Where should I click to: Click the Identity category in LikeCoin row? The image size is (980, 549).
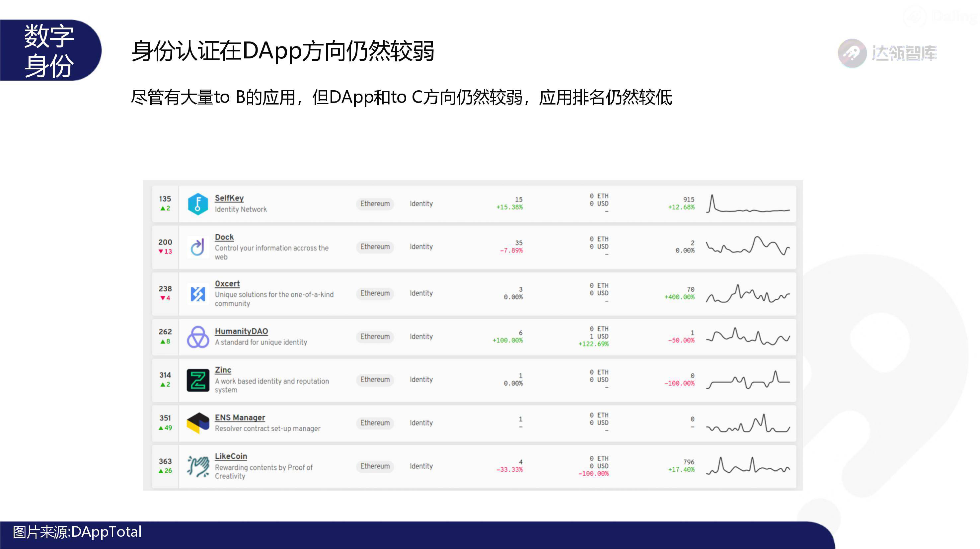pyautogui.click(x=421, y=466)
